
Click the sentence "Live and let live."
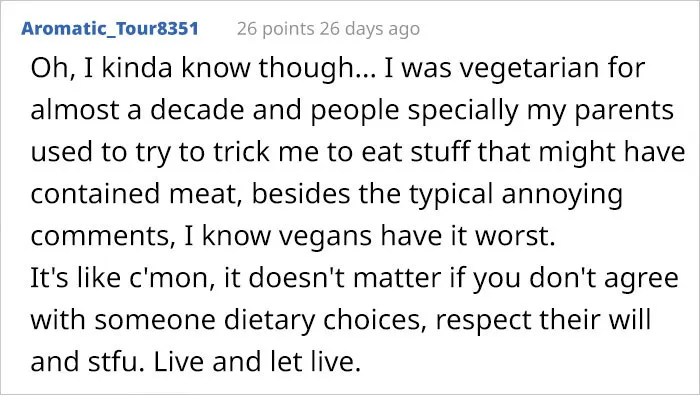click(x=258, y=362)
